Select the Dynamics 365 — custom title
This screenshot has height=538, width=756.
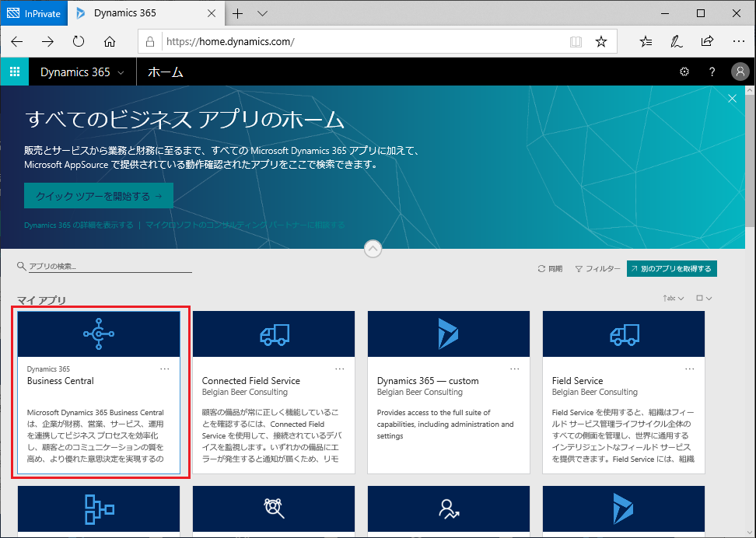point(428,381)
